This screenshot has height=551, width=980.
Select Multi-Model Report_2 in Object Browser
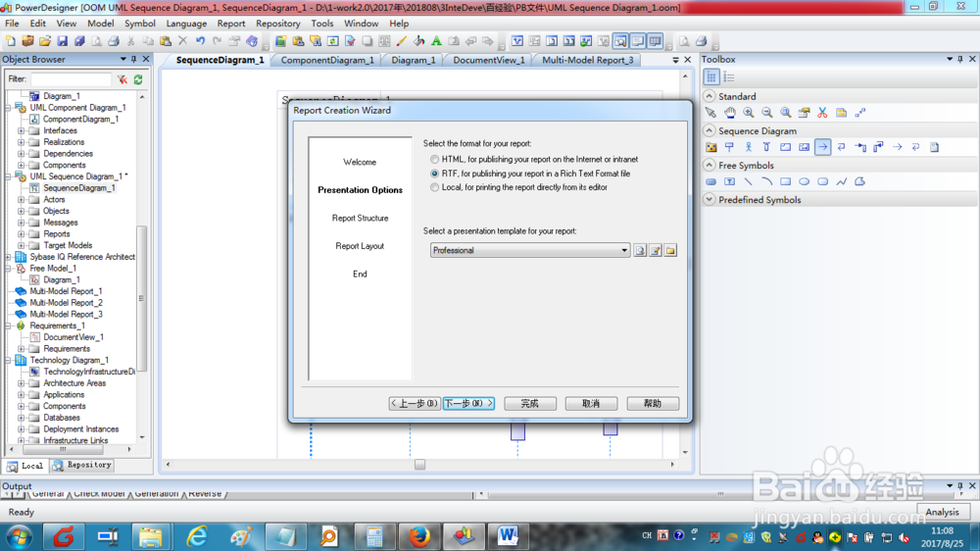[x=67, y=303]
